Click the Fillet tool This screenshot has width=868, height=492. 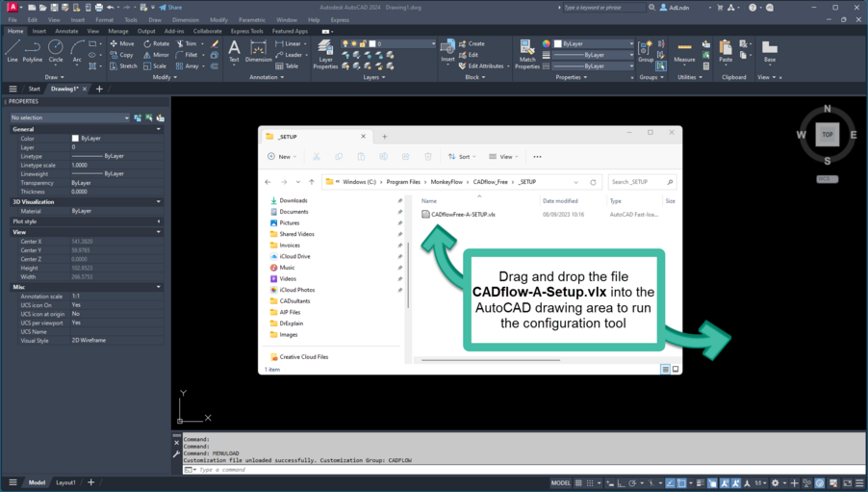click(187, 55)
